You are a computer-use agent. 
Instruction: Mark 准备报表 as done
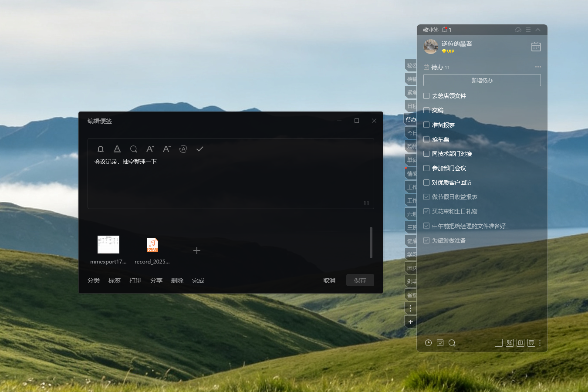(x=426, y=125)
